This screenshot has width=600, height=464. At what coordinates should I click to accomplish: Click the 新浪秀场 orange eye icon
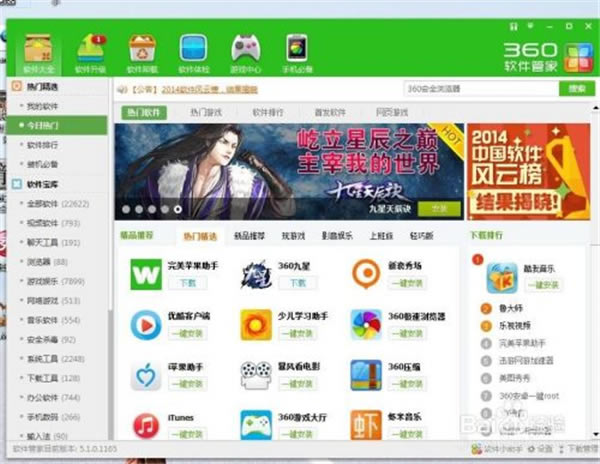click(x=366, y=274)
